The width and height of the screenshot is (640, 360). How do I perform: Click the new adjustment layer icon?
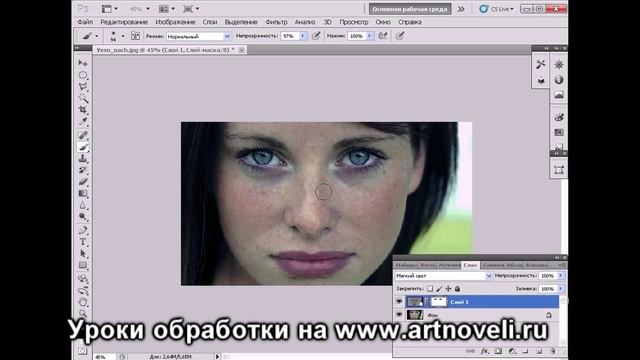point(512,351)
